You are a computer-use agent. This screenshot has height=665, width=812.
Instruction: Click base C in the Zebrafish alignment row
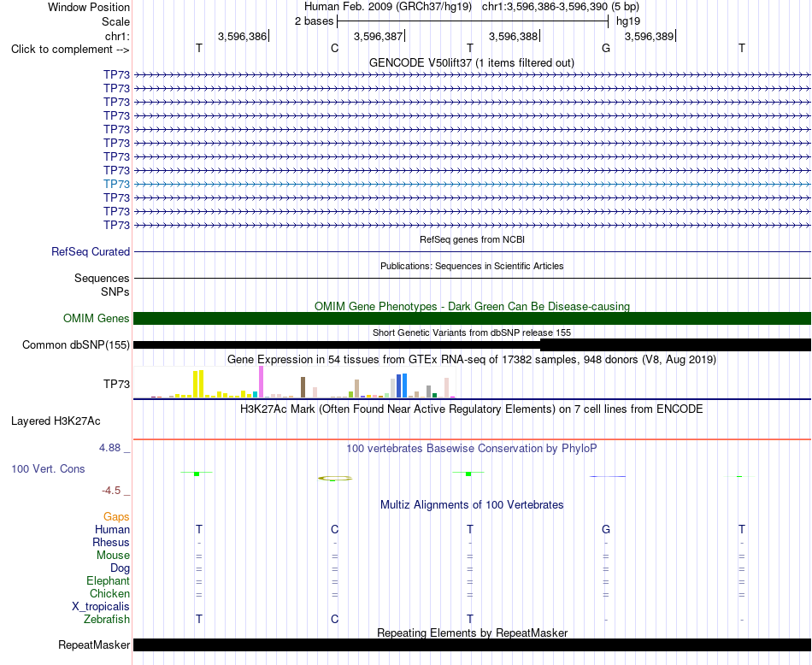pyautogui.click(x=334, y=619)
